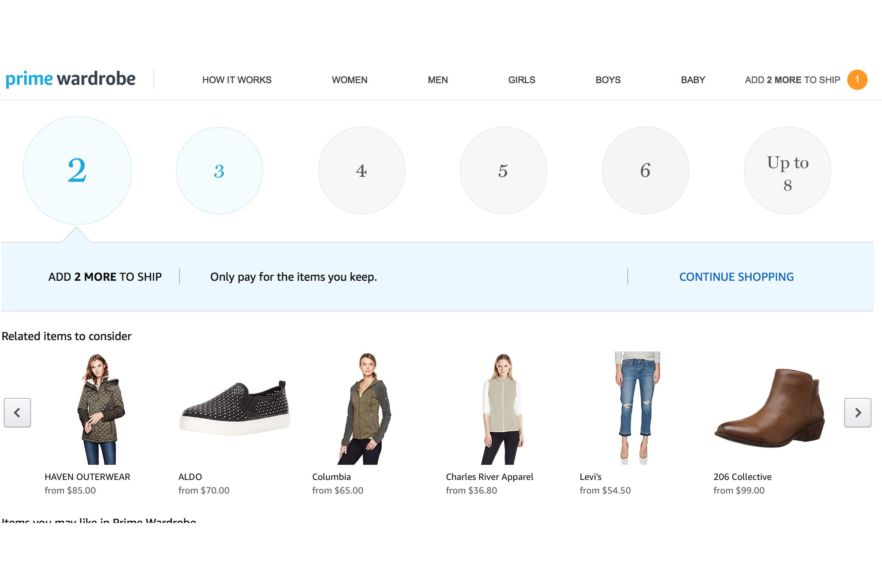Click the 206 Collective brand name
This screenshot has width=882, height=588.
coord(742,477)
